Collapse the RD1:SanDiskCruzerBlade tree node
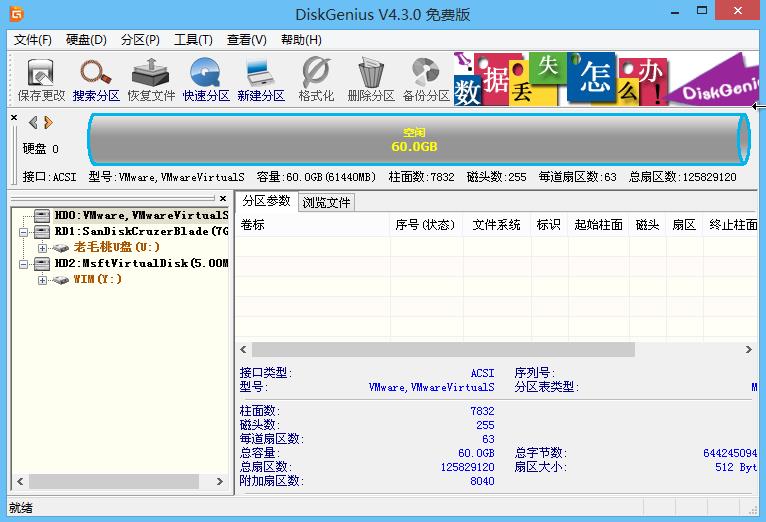The width and height of the screenshot is (766, 522). click(x=25, y=231)
